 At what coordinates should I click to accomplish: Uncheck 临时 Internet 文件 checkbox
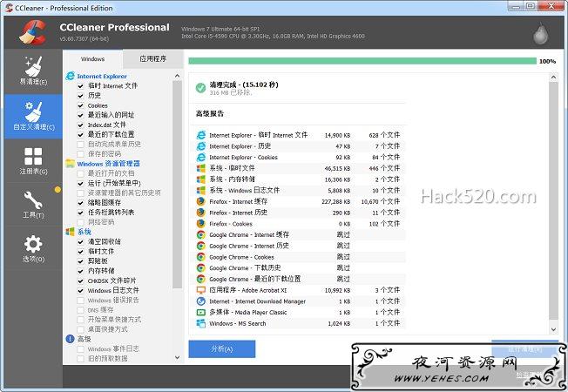81,86
